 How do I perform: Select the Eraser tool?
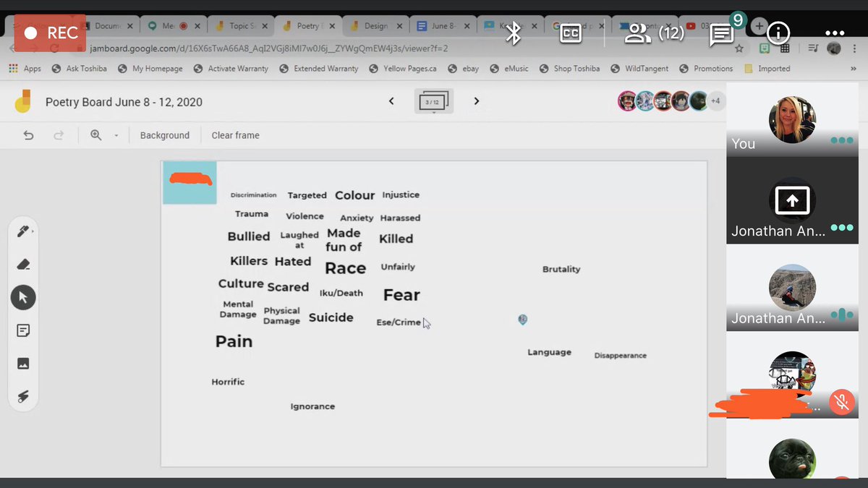click(23, 265)
